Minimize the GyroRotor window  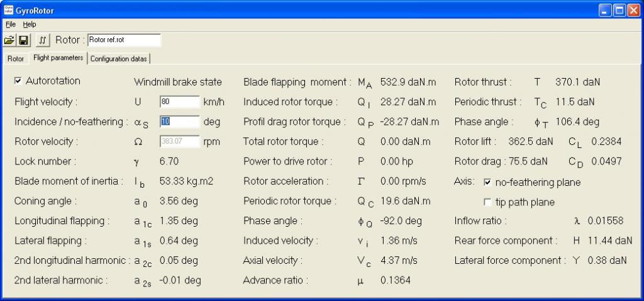click(605, 10)
